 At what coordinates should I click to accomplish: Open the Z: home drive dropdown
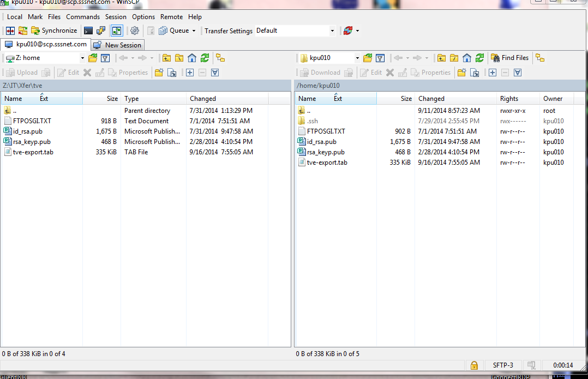pos(82,58)
